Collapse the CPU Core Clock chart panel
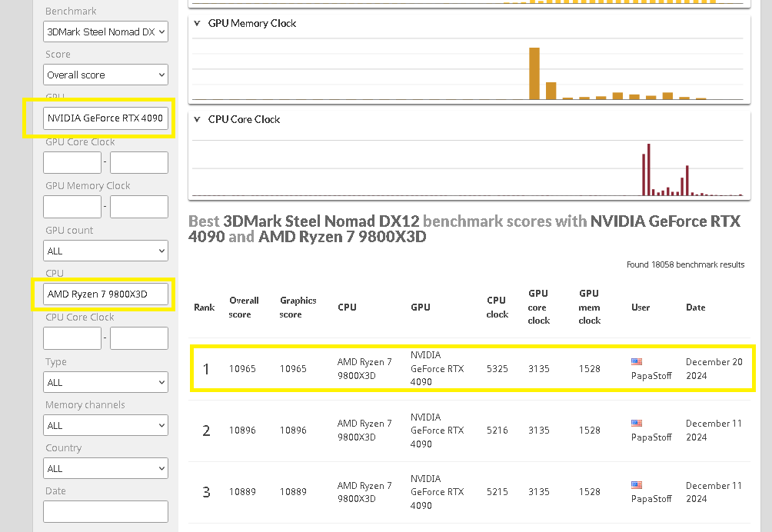The width and height of the screenshot is (772, 532). click(197, 119)
